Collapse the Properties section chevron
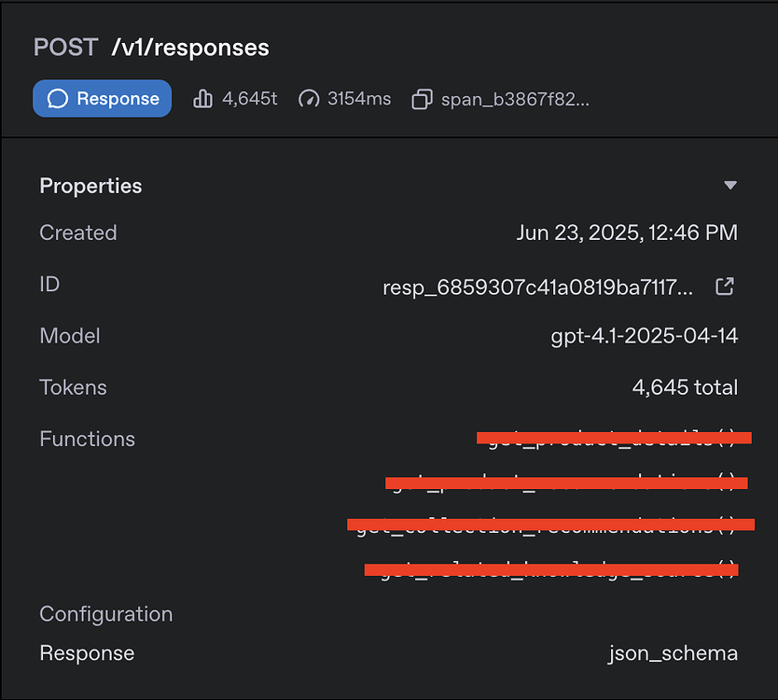The width and height of the screenshot is (778, 700). tap(730, 185)
